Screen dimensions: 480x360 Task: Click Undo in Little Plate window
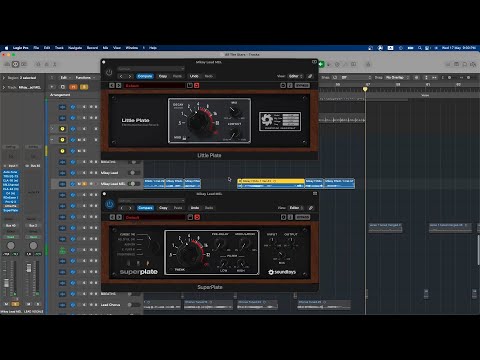point(194,76)
